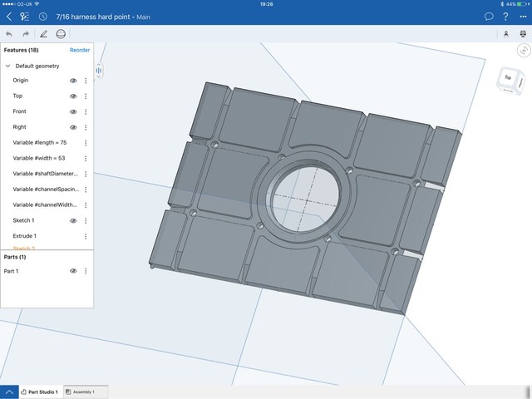Open the comments speech bubble

click(x=489, y=17)
